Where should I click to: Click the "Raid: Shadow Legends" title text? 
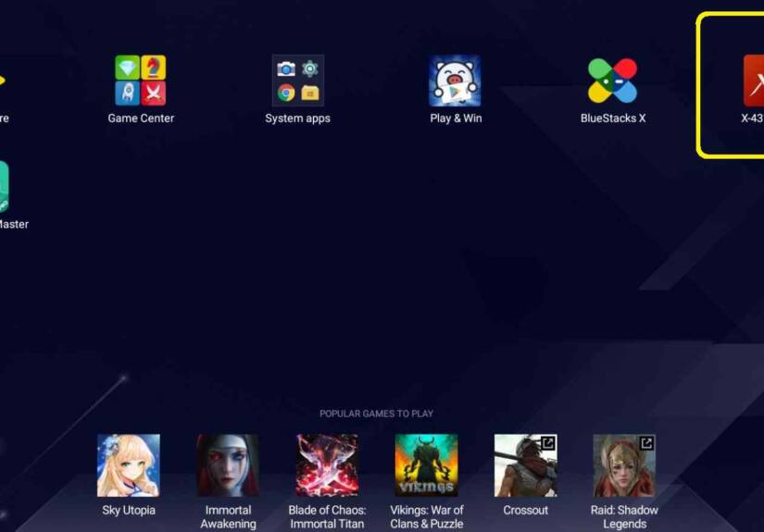(624, 517)
